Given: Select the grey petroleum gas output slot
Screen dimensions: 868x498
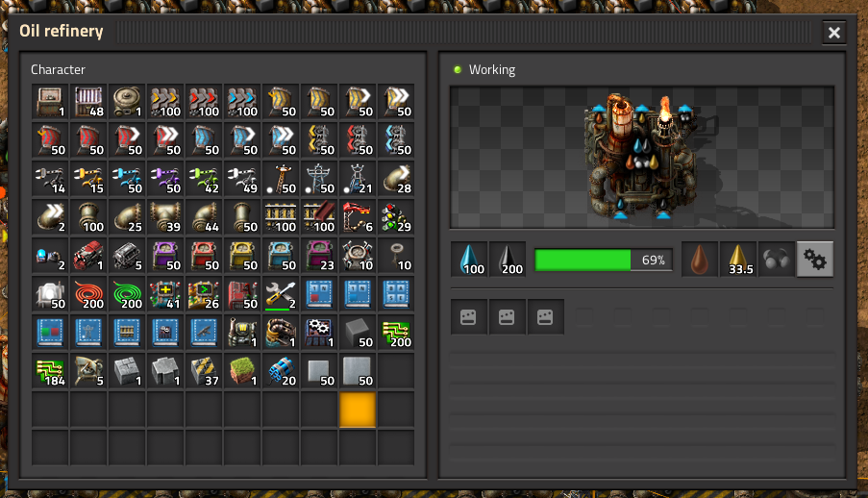Looking at the screenshot, I should 776,260.
